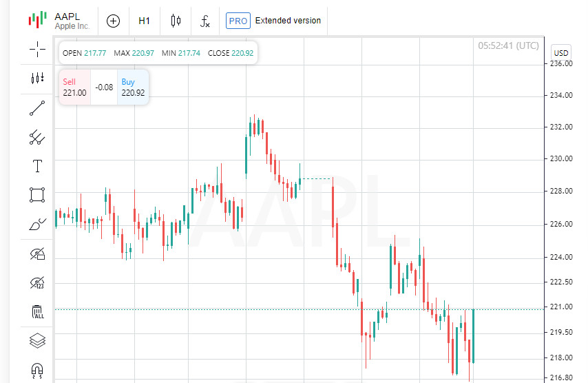This screenshot has height=383, width=588.
Task: Open the candlestick chart type selector
Action: pyautogui.click(x=176, y=21)
